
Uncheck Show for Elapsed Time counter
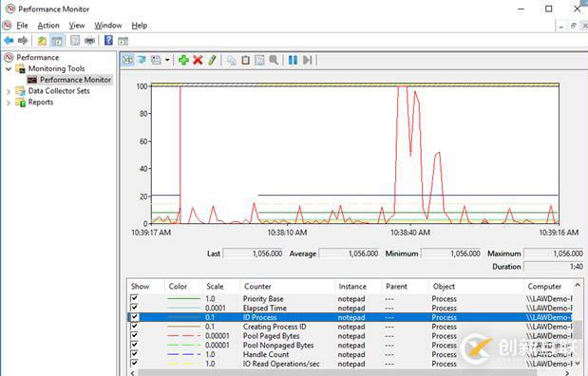[134, 308]
